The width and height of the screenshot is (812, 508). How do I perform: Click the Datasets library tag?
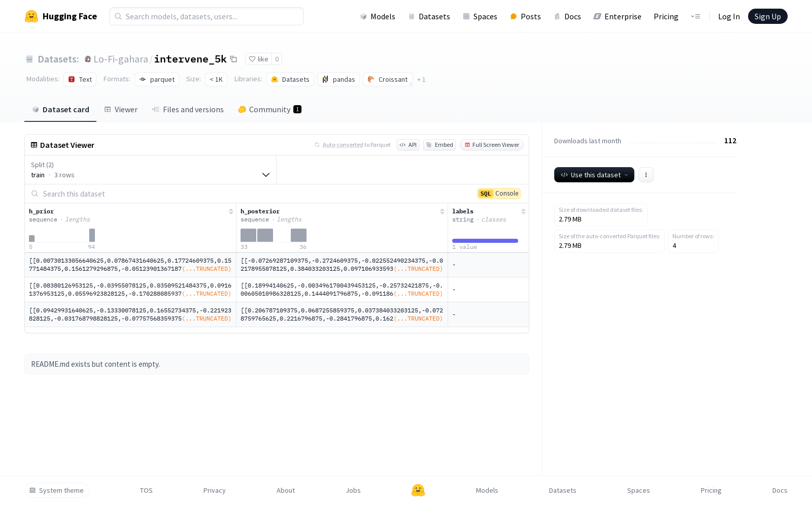pyautogui.click(x=290, y=79)
